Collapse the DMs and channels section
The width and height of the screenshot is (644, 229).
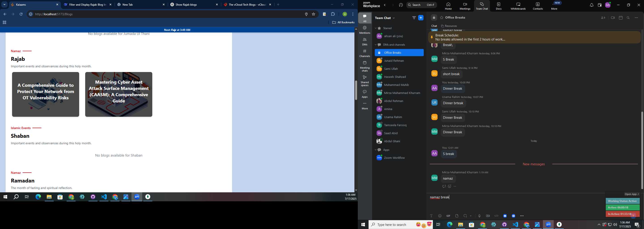[375, 45]
